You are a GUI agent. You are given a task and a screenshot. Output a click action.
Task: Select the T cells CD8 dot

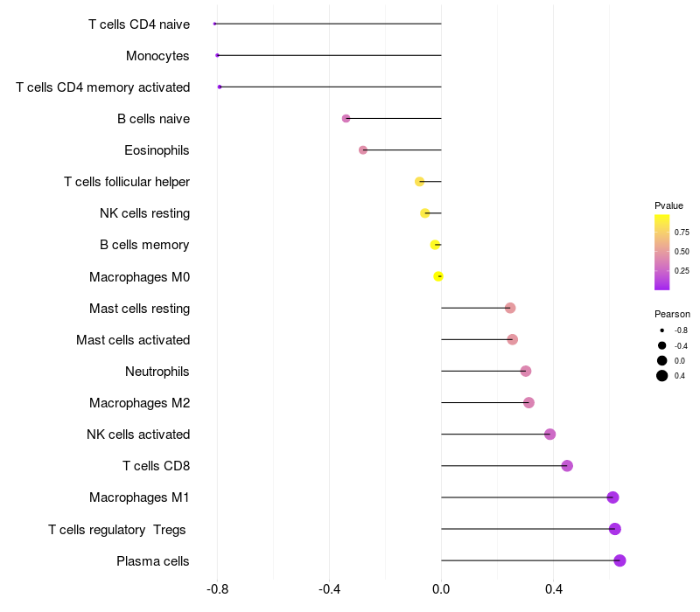(567, 466)
